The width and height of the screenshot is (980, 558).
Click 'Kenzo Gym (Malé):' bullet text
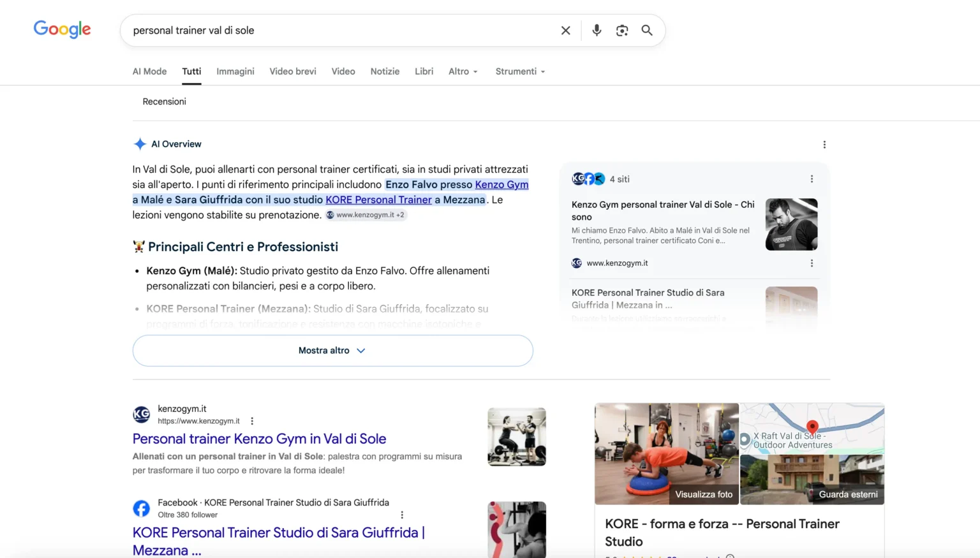[x=191, y=270]
